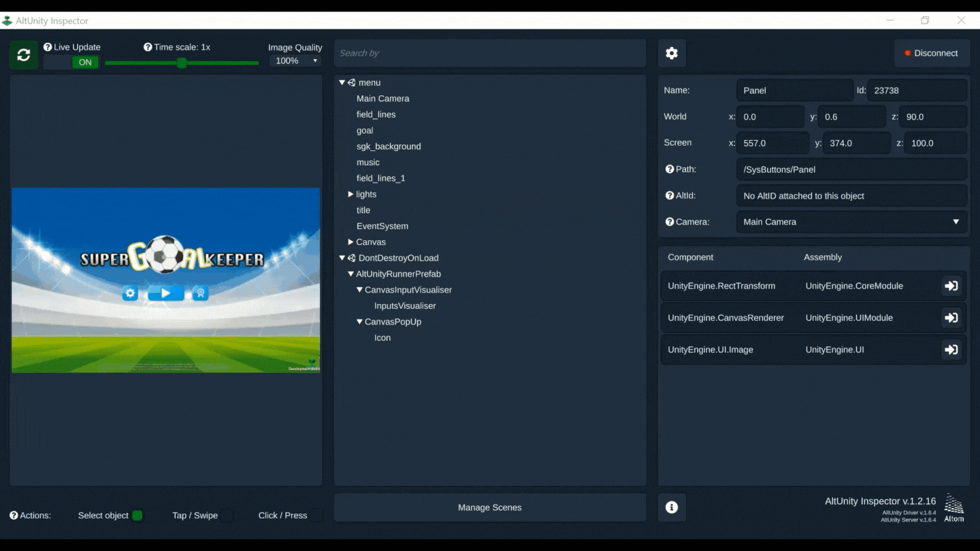
Task: Select music in hierarchy
Action: point(367,163)
